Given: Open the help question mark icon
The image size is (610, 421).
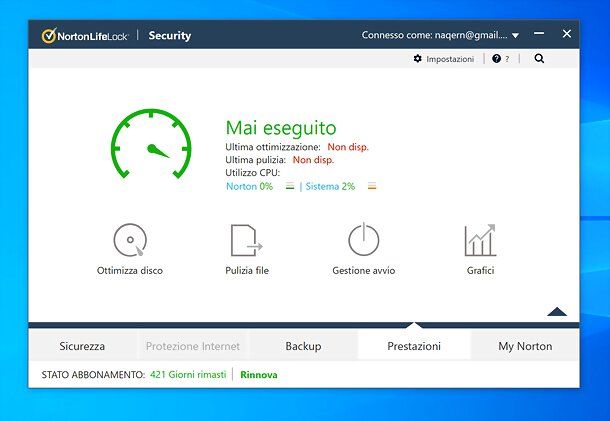Looking at the screenshot, I should coord(496,58).
